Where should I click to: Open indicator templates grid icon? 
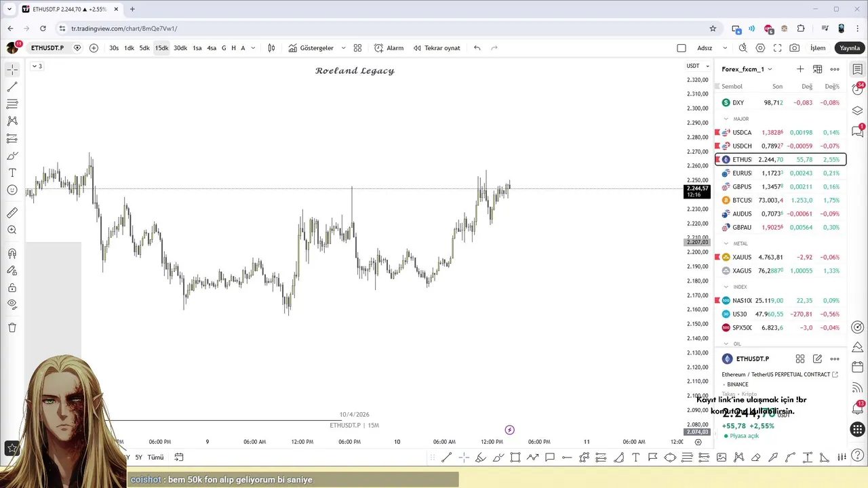pyautogui.click(x=357, y=48)
